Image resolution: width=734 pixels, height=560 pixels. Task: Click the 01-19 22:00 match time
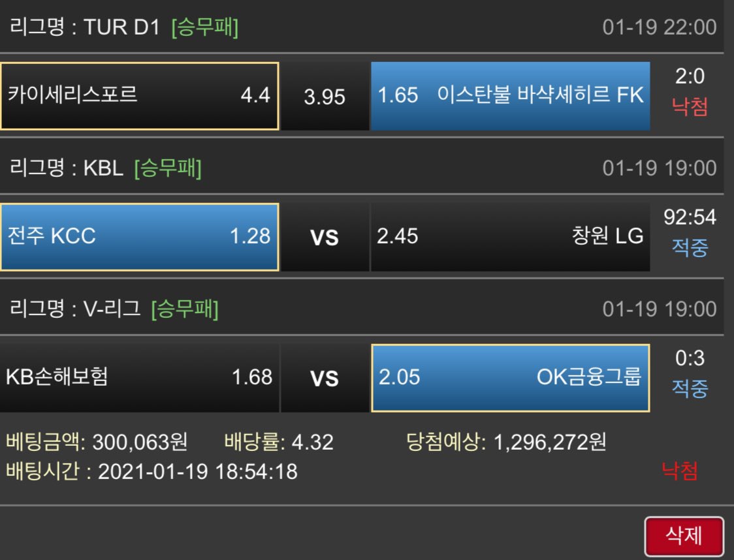tap(659, 27)
